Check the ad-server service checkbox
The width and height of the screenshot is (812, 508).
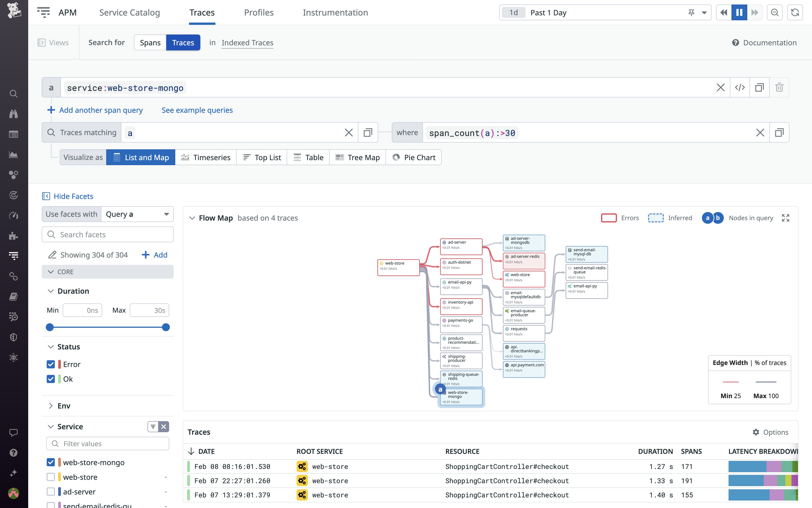click(x=51, y=492)
